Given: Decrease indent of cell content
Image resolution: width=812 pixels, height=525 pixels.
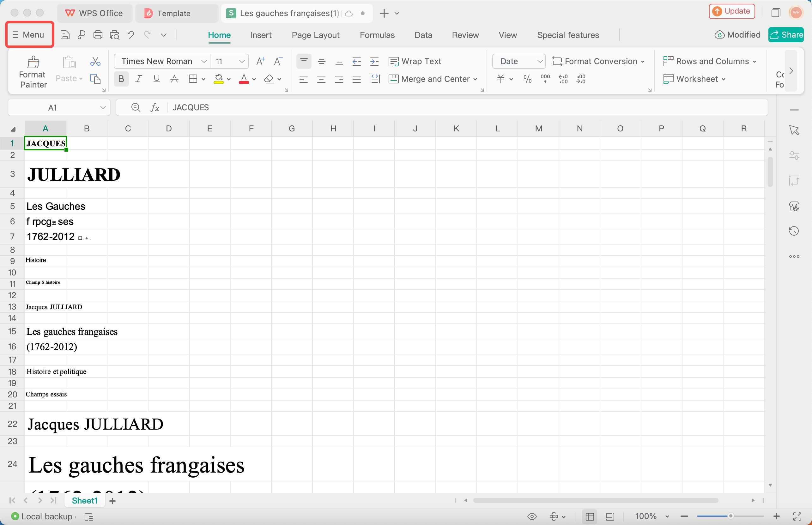Looking at the screenshot, I should 357,61.
